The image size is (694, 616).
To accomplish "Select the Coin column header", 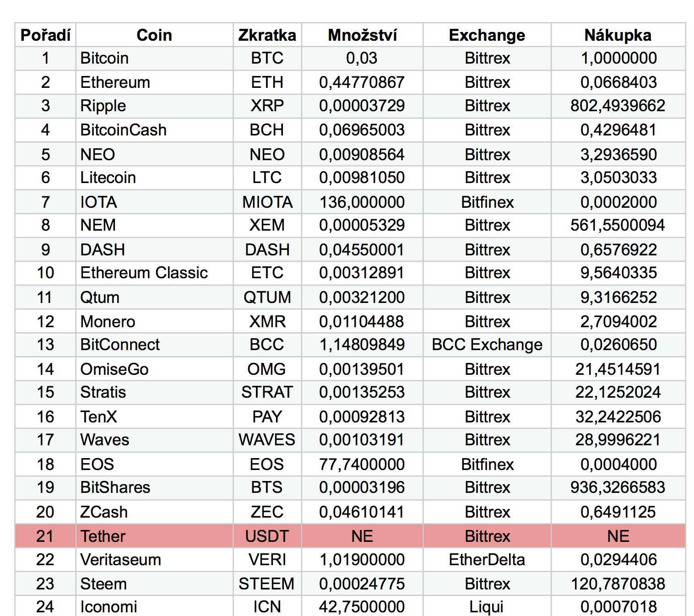I will point(154,35).
